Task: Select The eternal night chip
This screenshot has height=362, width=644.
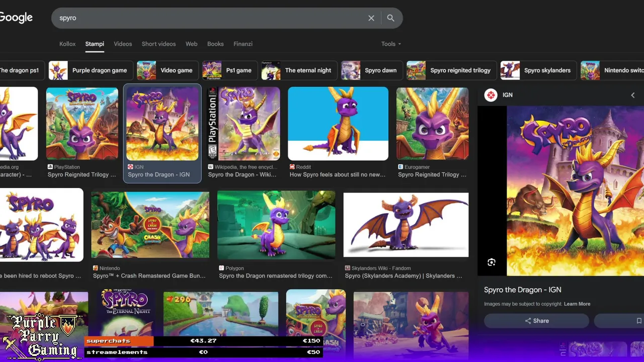Action: point(299,70)
